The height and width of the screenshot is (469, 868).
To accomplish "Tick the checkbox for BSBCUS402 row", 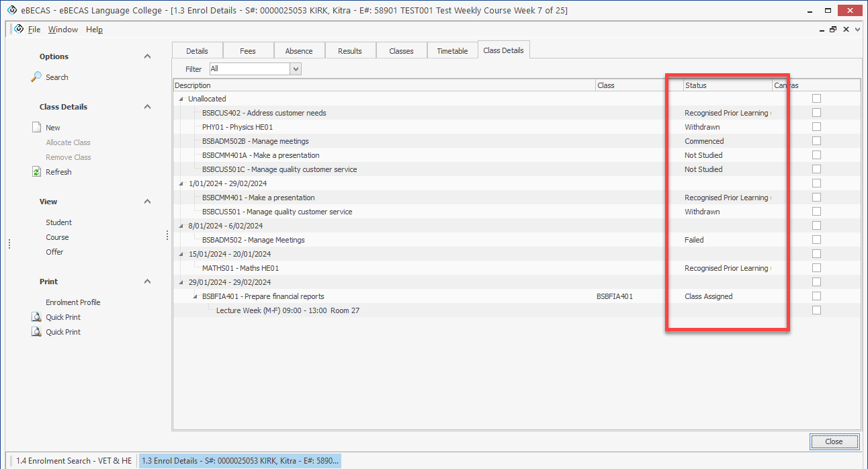I will click(x=816, y=113).
